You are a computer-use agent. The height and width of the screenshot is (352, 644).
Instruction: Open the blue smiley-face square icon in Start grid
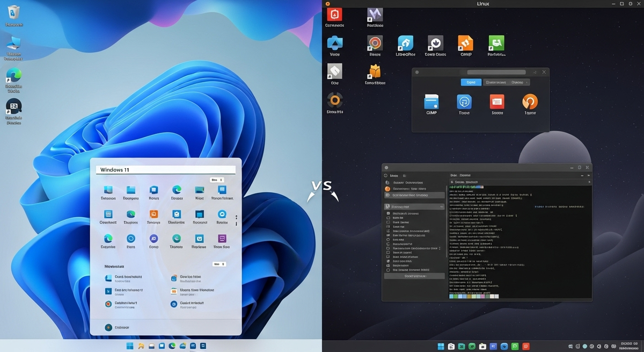tap(199, 239)
